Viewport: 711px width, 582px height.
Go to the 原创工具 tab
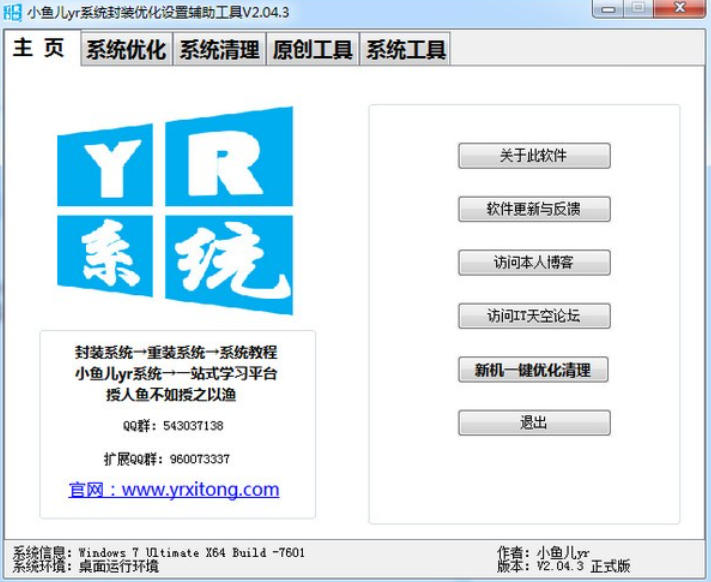click(x=312, y=50)
